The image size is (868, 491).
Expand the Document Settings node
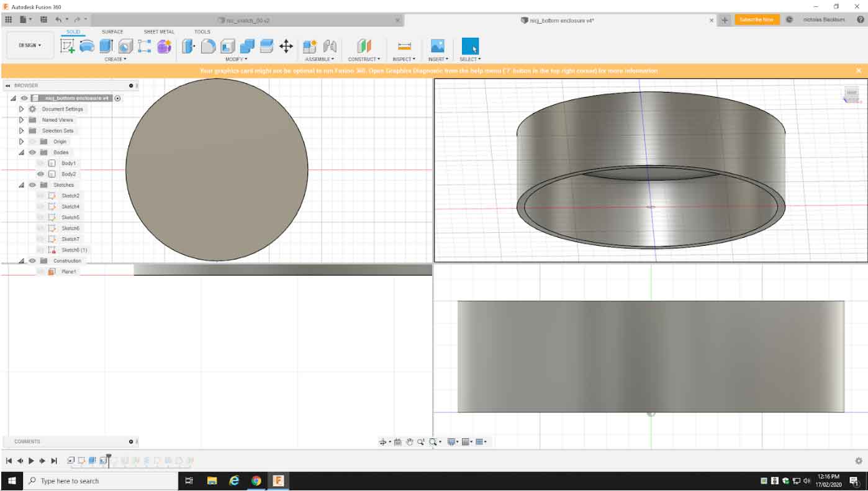click(x=22, y=109)
